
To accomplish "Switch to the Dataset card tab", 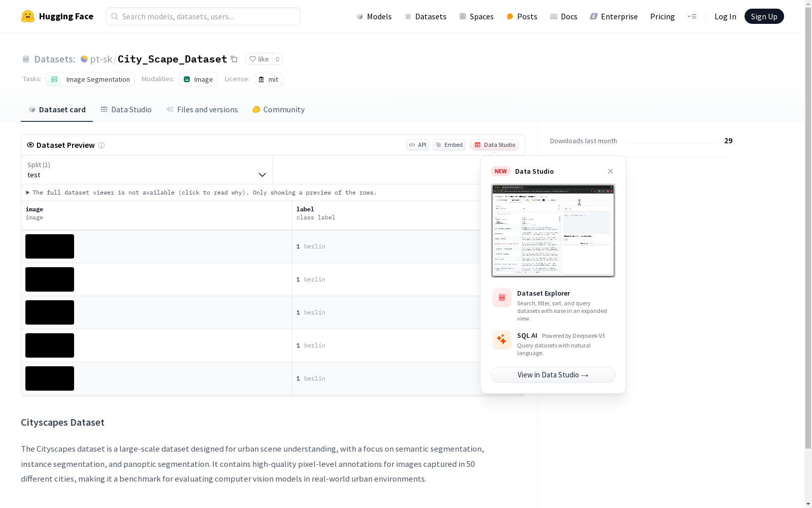I will [x=57, y=110].
